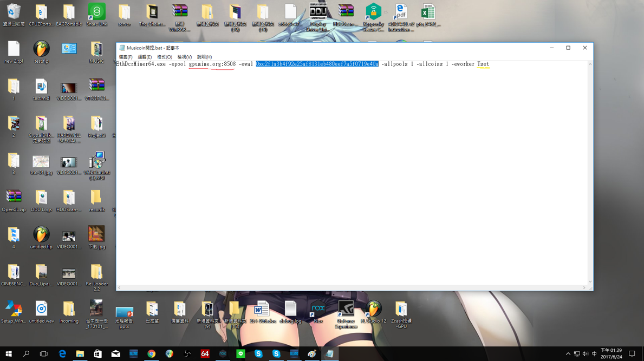Open File Explorer from the taskbar
The height and width of the screenshot is (361, 644).
[x=80, y=353]
